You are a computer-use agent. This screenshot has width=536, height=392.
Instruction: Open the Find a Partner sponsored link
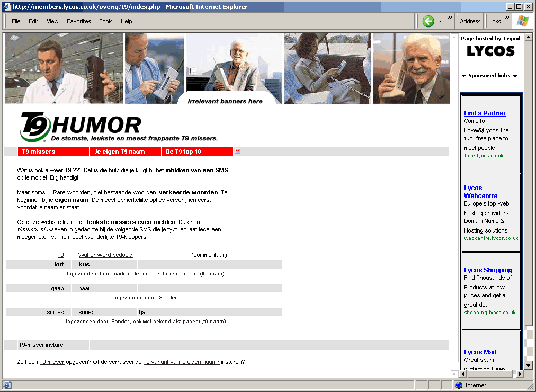click(x=485, y=113)
